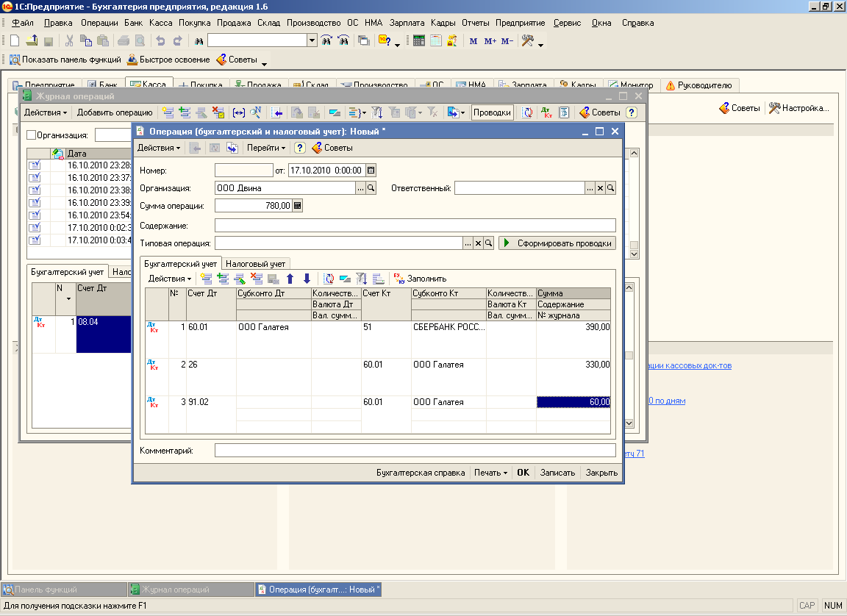
Task: Click the Redo arrow icon
Action: click(x=177, y=40)
